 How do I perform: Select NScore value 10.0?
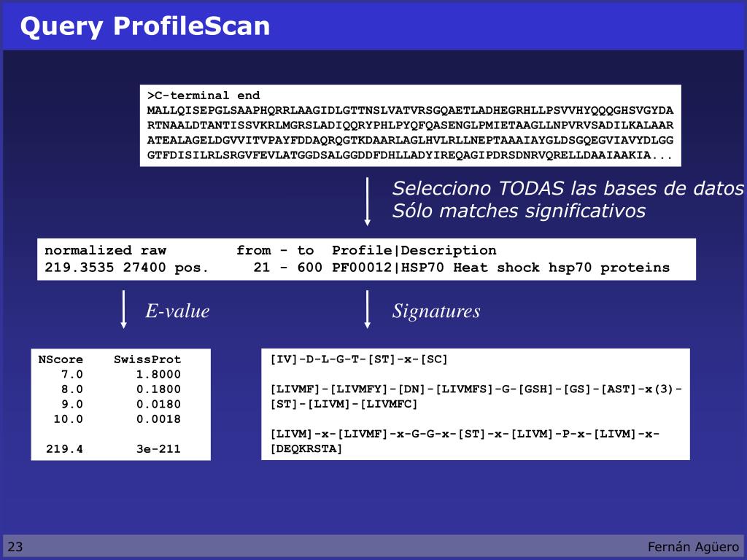coord(68,419)
